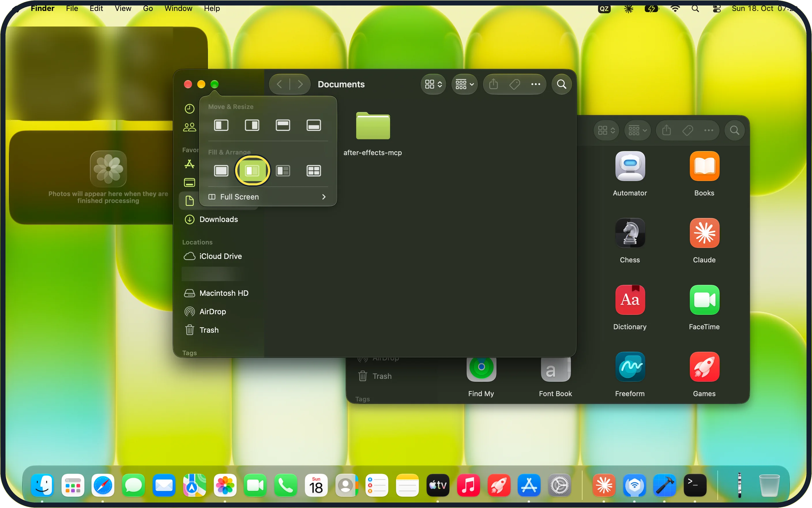This screenshot has height=508, width=812.
Task: Open the more actions ellipsis in Documents window
Action: click(536, 84)
